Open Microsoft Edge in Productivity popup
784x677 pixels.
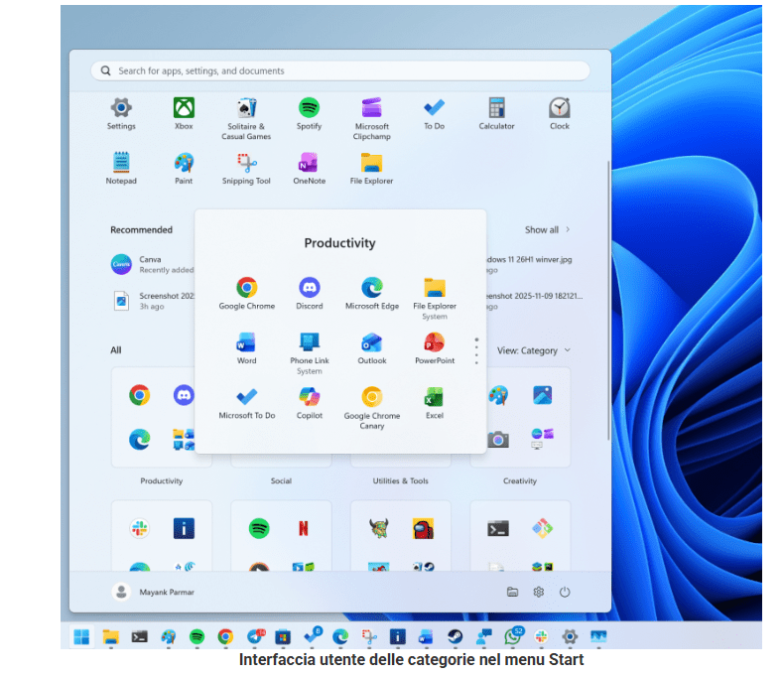tap(372, 288)
